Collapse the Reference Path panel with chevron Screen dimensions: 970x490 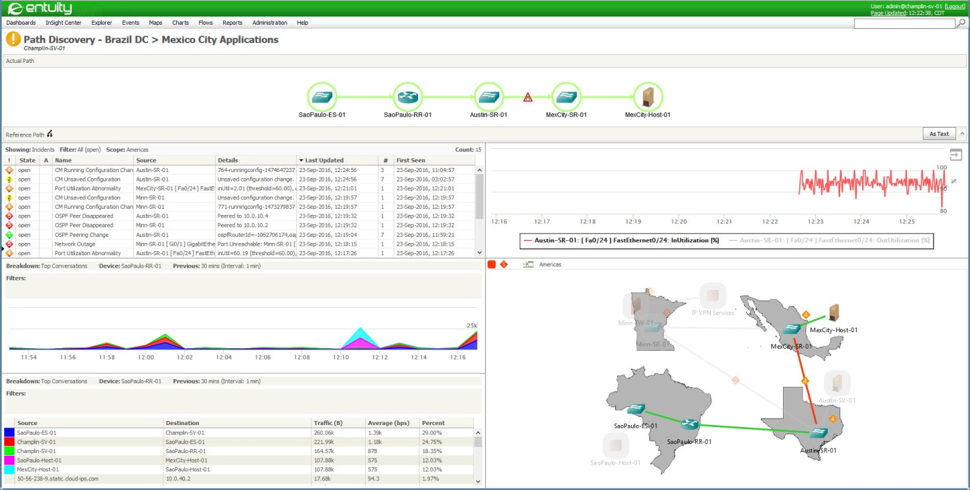point(963,133)
